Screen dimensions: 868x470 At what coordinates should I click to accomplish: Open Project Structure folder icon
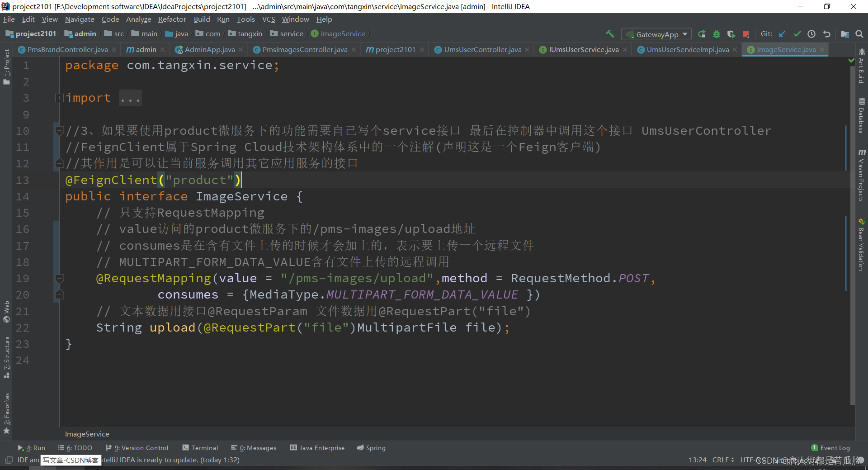pos(844,34)
